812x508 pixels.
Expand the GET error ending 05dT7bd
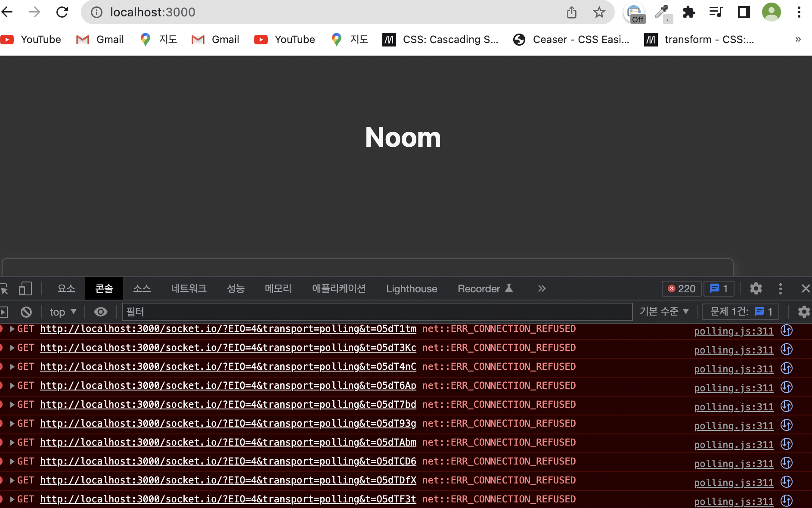pos(12,405)
